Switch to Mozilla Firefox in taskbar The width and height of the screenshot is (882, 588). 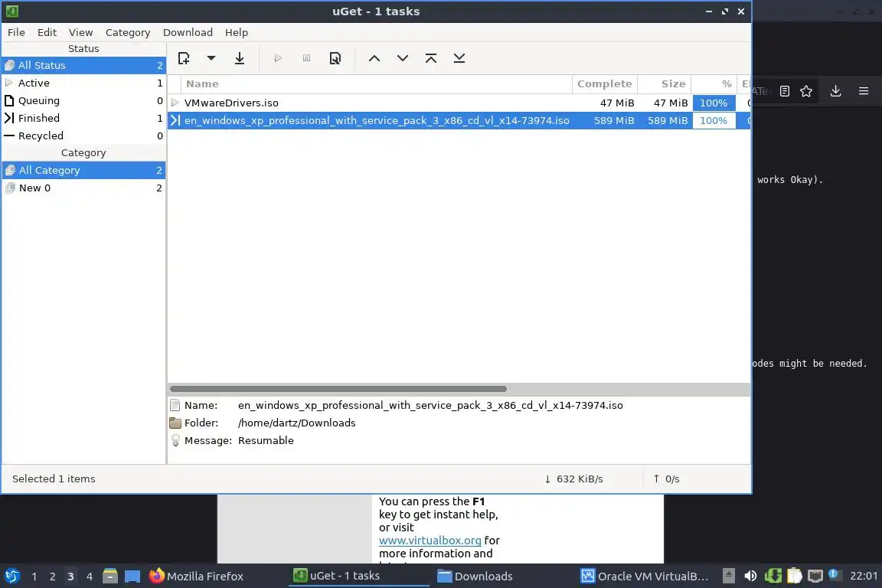[x=196, y=577]
